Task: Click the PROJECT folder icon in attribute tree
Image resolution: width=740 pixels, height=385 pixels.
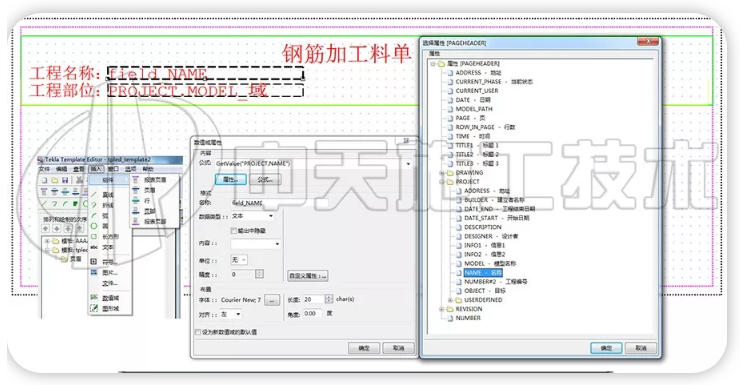Action: 450,182
